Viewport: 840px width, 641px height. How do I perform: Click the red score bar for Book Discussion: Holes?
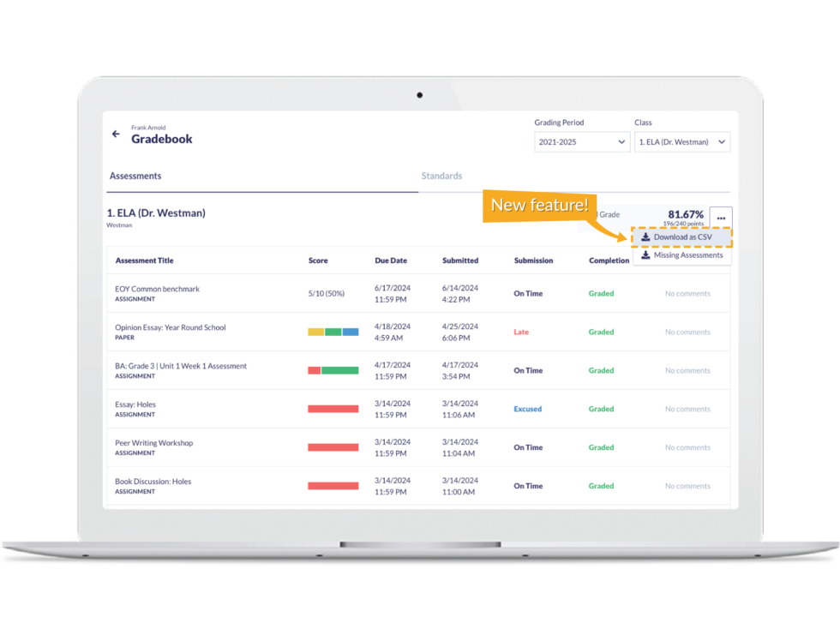coord(333,486)
